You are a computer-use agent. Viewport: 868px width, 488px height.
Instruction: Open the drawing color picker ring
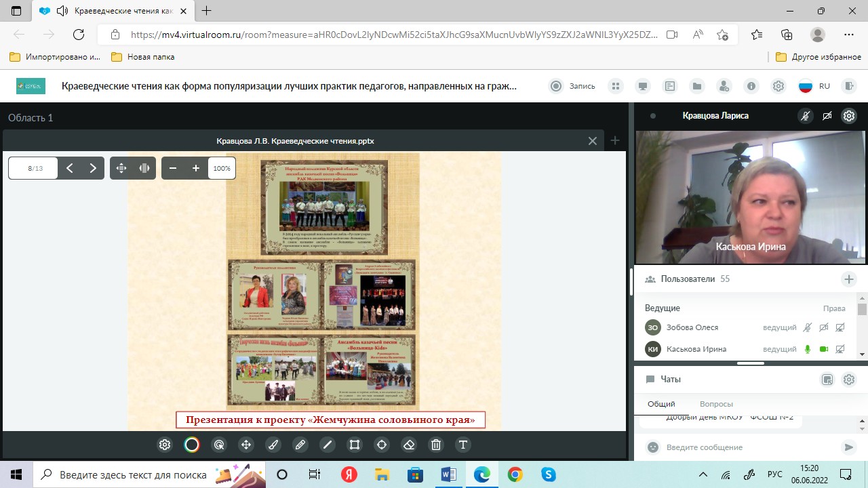pyautogui.click(x=192, y=445)
